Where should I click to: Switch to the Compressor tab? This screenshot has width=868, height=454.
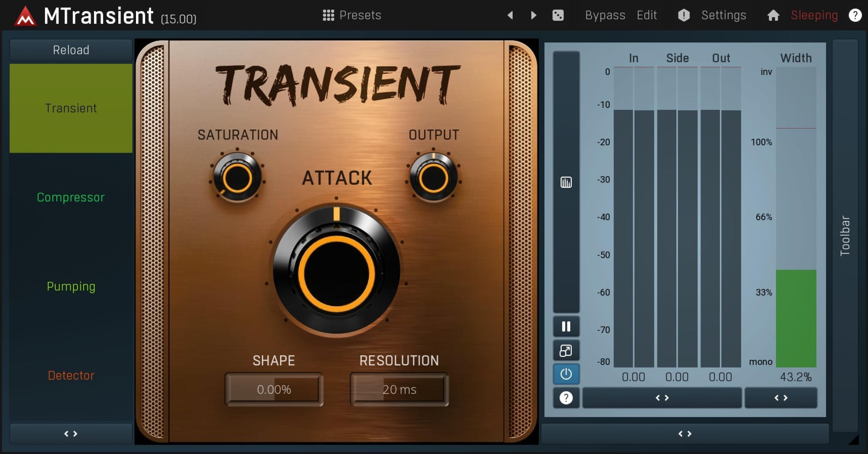[x=70, y=197]
